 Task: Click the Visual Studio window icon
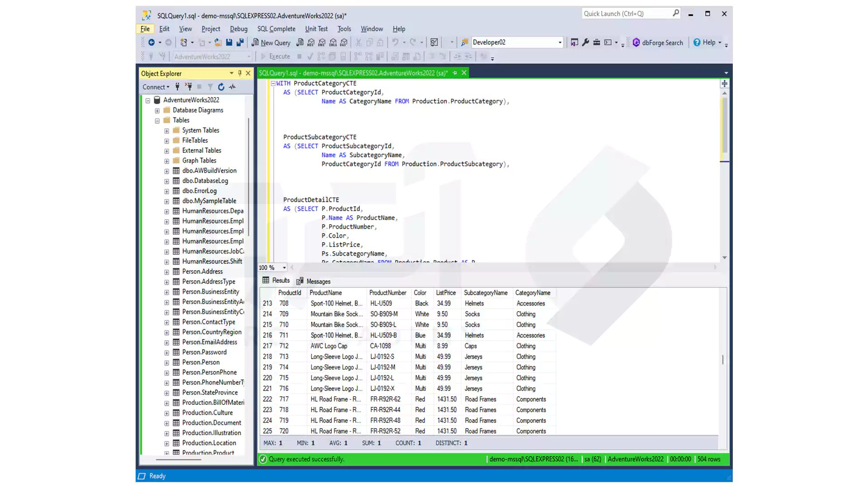[574, 42]
